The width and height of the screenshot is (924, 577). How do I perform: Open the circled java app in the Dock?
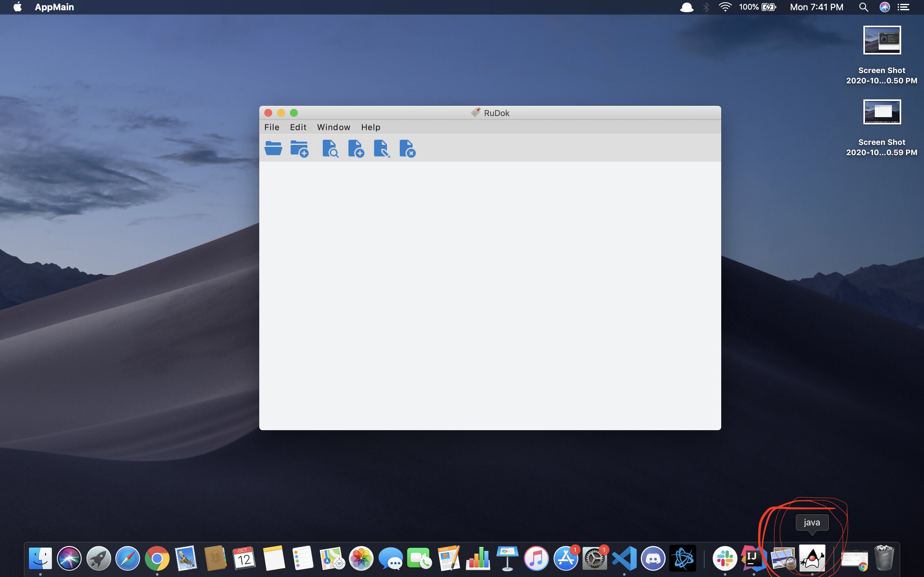coord(812,557)
